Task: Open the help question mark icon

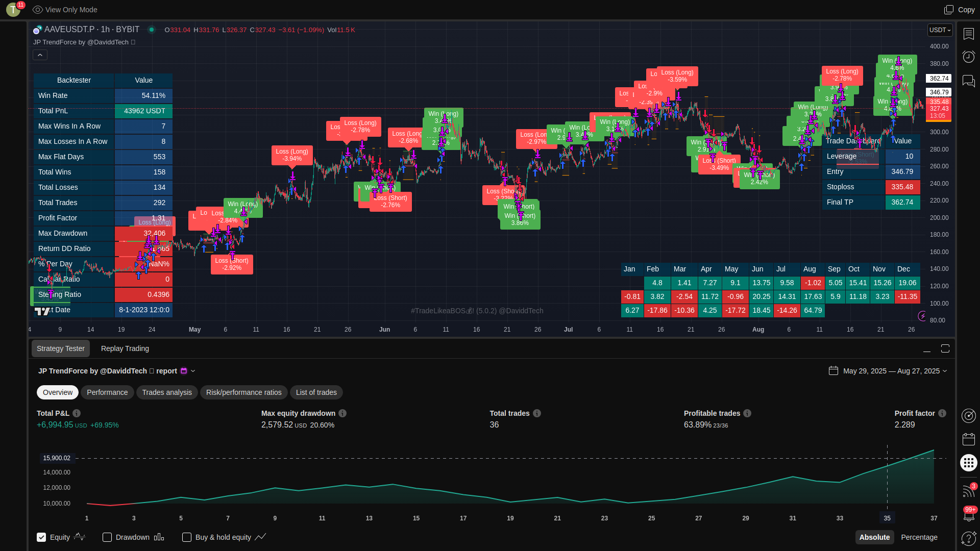Action: (x=968, y=538)
